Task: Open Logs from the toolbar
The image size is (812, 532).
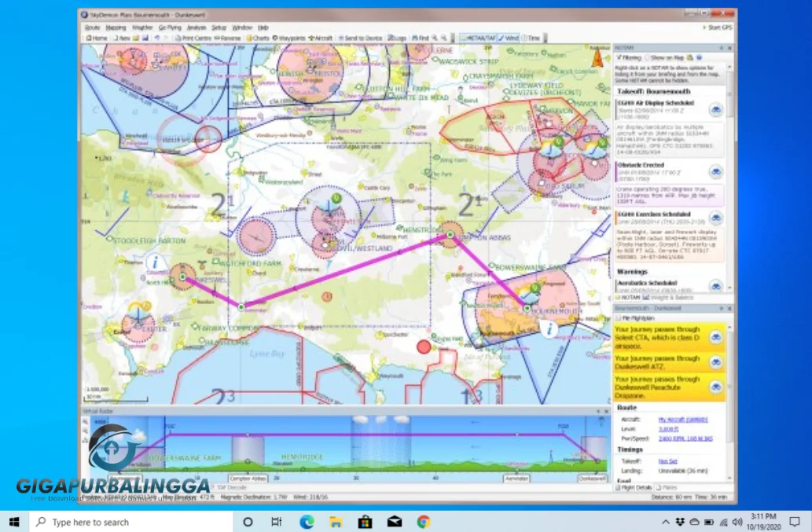Action: [397, 38]
